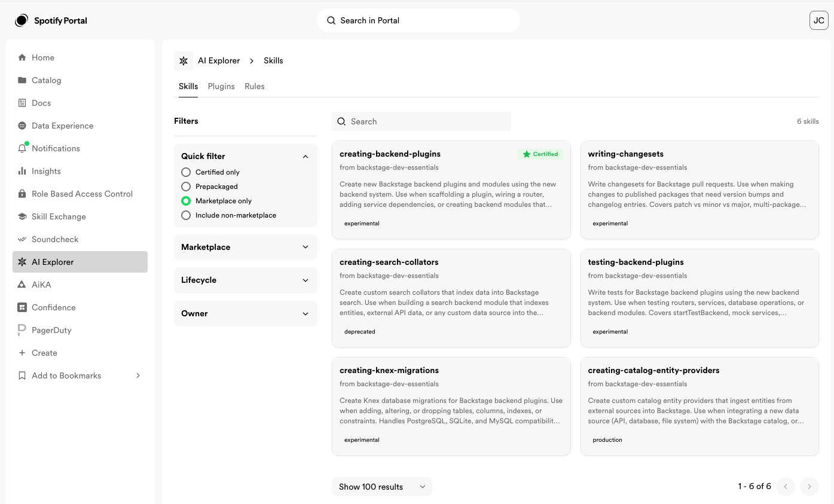Open the creating-backend-plugins skill card

coord(451,190)
